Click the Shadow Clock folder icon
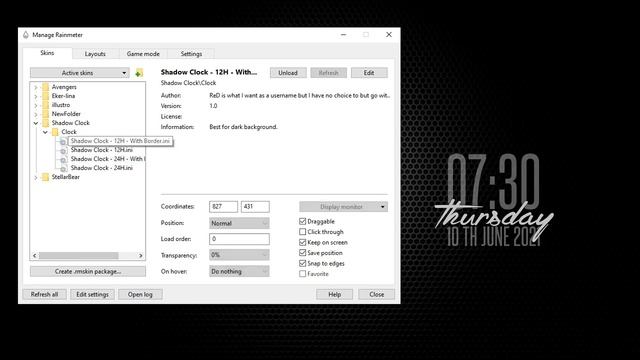The width and height of the screenshot is (640, 360). coord(45,123)
